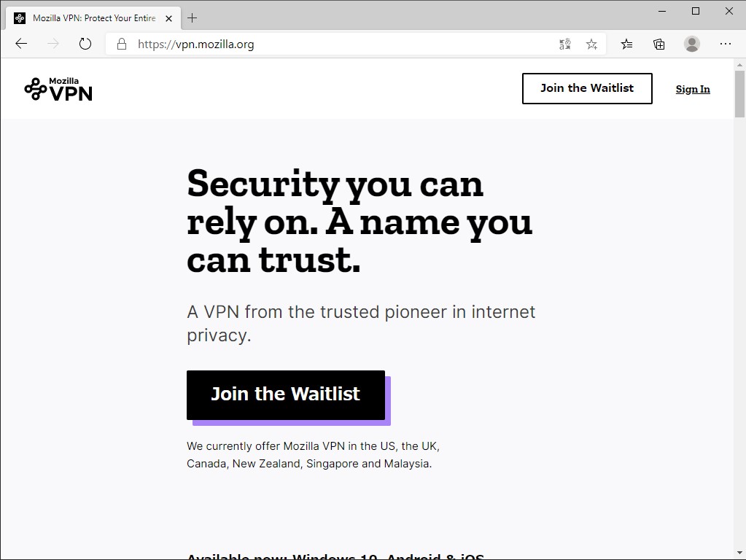This screenshot has height=560, width=746.
Task: Close the Mozilla VPN tab
Action: (168, 17)
